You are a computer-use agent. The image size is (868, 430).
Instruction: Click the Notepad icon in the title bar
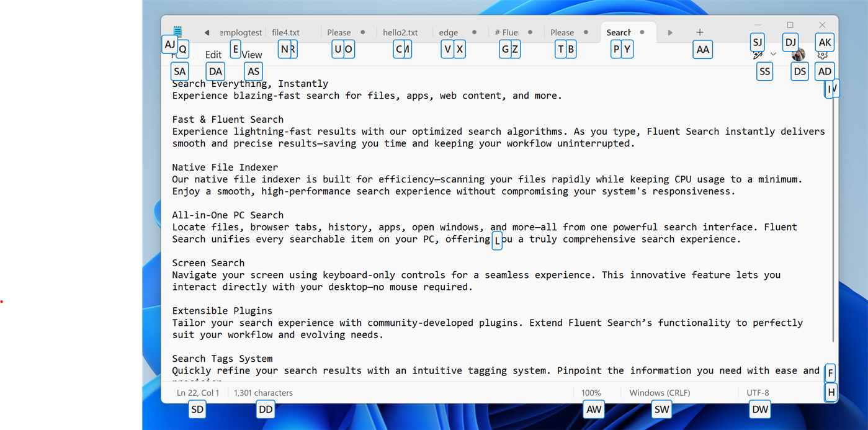click(177, 30)
